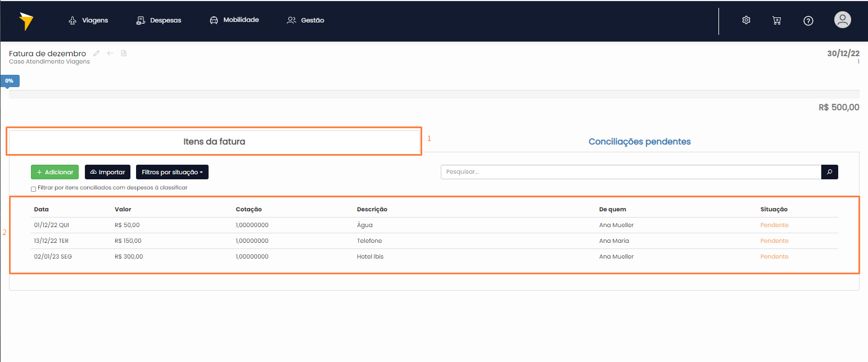
Task: Click Ana Mueller in the Hotel Ibis row
Action: pyautogui.click(x=617, y=256)
